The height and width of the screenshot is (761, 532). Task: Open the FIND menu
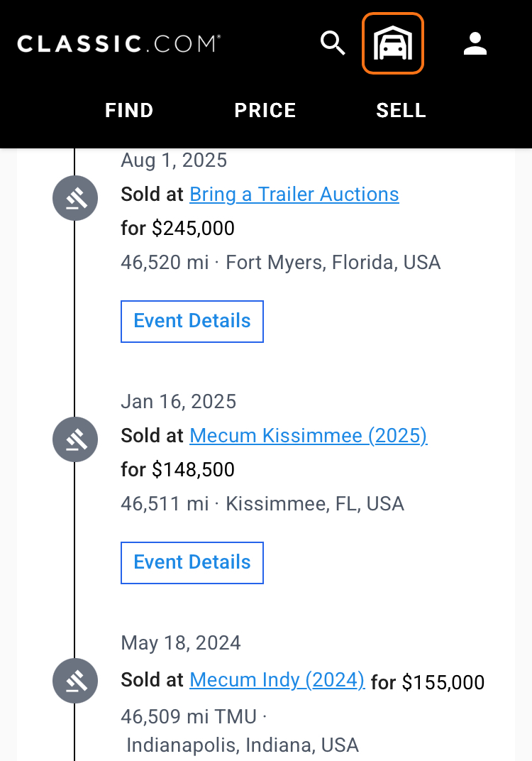tap(129, 111)
